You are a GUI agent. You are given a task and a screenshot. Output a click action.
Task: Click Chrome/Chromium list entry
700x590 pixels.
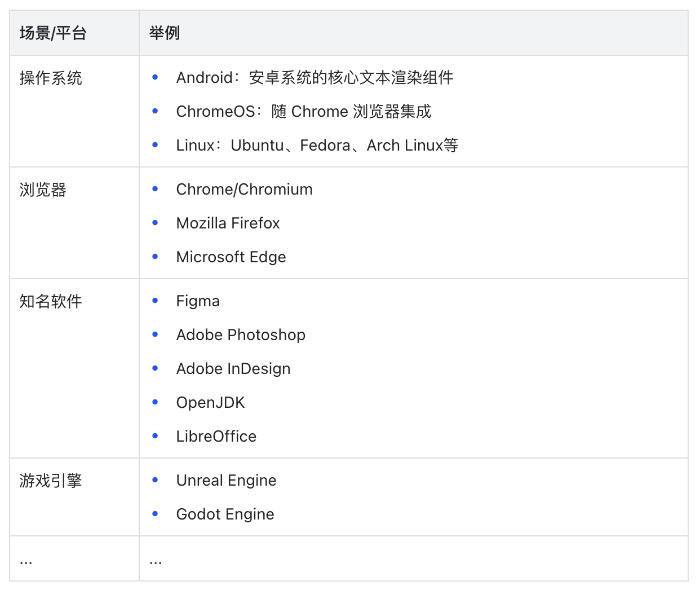[x=245, y=190]
